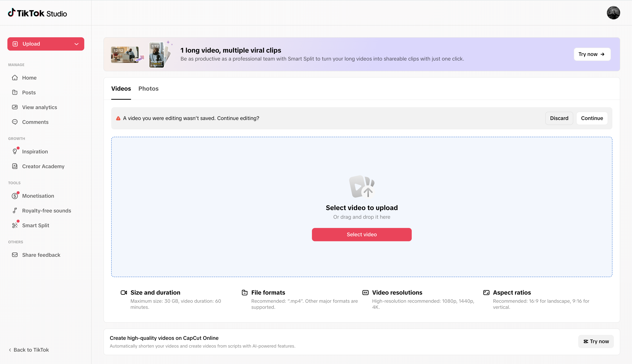Click the Inspiration lightbulb icon
Viewport: 632px width, 364px height.
coord(15,151)
